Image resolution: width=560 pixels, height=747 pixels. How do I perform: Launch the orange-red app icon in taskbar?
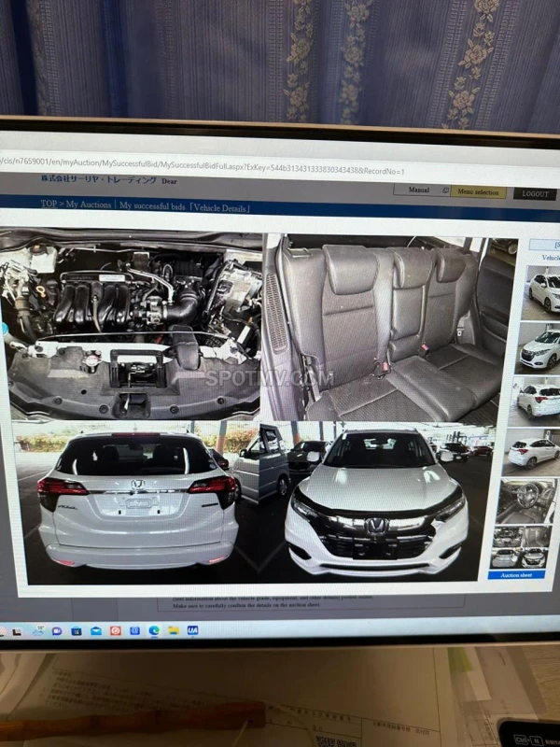click(x=115, y=631)
